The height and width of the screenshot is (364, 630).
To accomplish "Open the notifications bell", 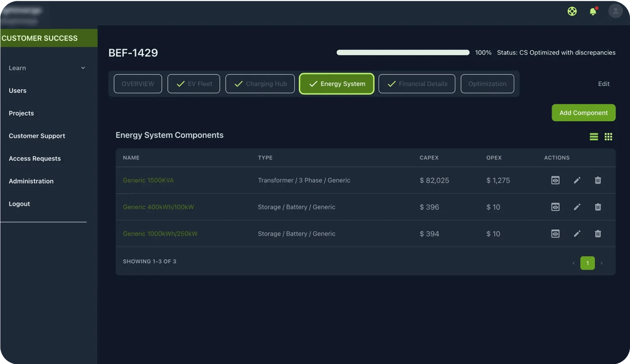I will pyautogui.click(x=593, y=12).
